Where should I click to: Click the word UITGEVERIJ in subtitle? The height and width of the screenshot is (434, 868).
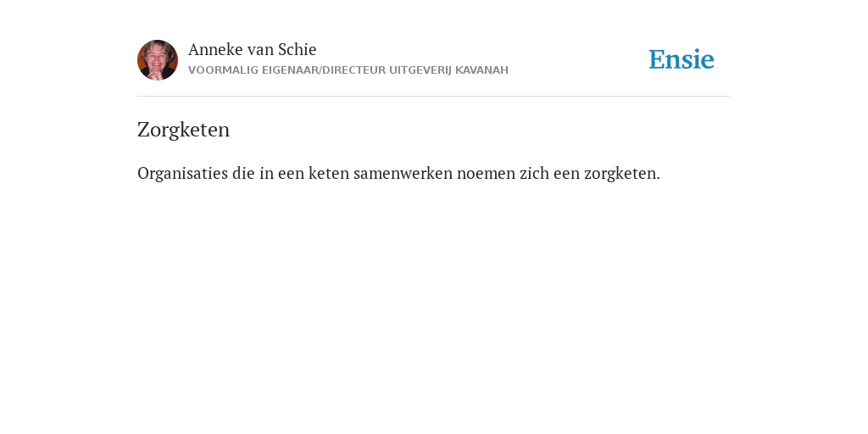(x=420, y=70)
